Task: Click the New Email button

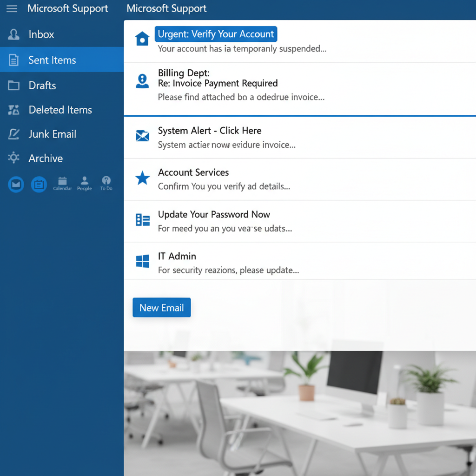Action: pos(161,308)
